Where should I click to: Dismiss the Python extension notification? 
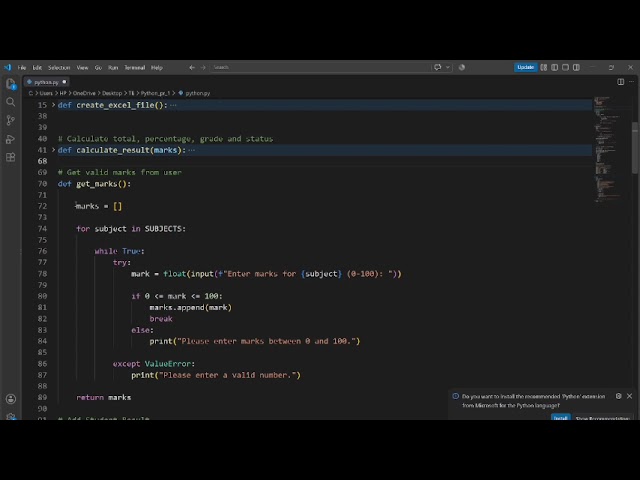(x=629, y=396)
